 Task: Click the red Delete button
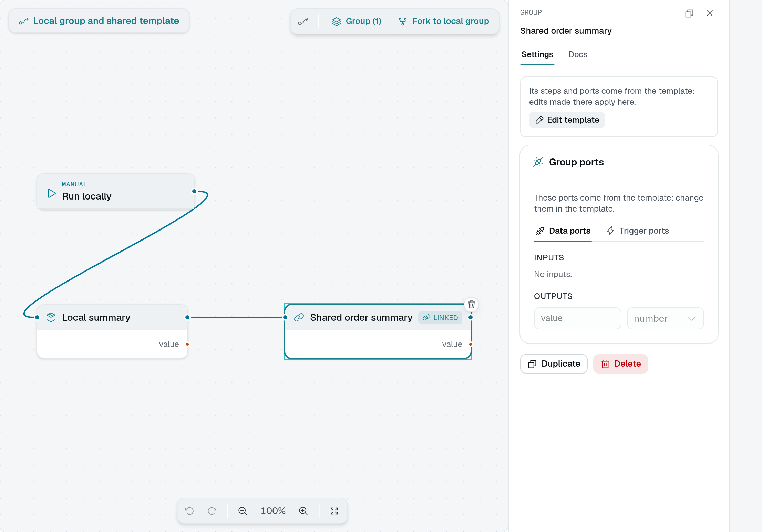coord(621,364)
